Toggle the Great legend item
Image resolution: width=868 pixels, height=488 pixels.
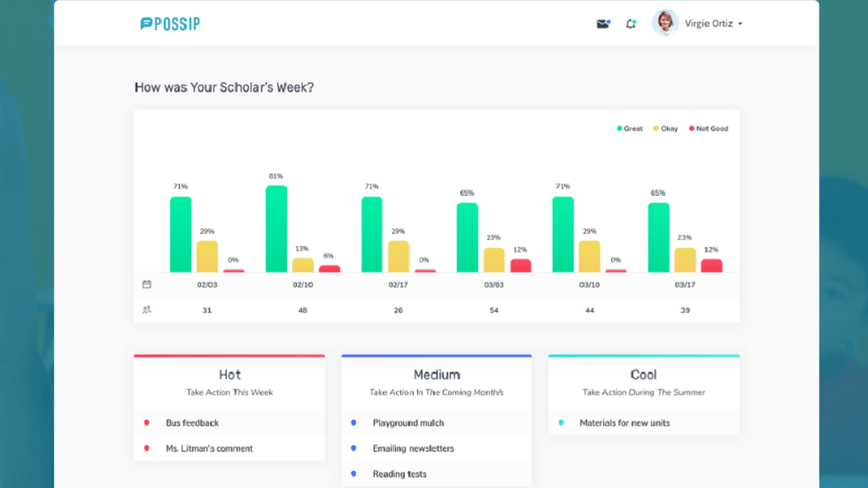click(x=630, y=128)
